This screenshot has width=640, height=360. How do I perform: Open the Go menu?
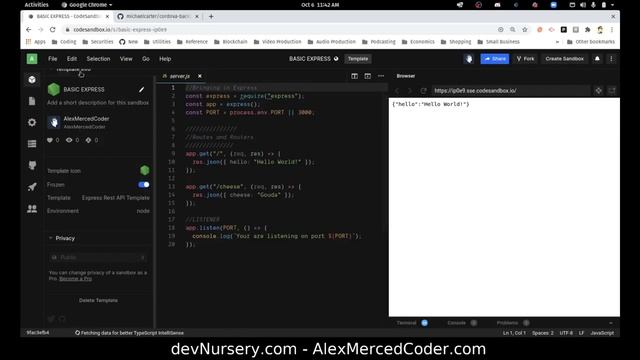click(146, 59)
